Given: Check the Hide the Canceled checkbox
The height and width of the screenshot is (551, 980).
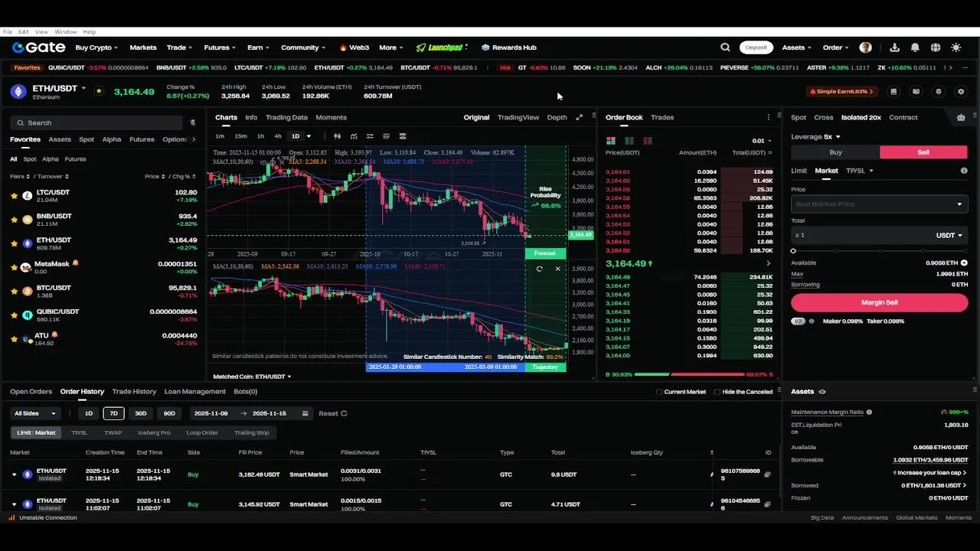Looking at the screenshot, I should 717,392.
